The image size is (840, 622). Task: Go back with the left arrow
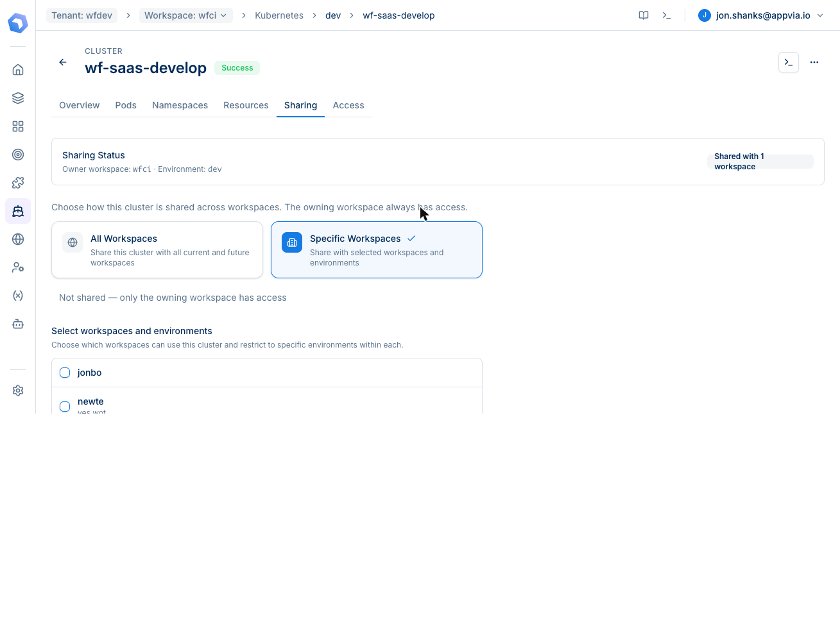coord(63,62)
